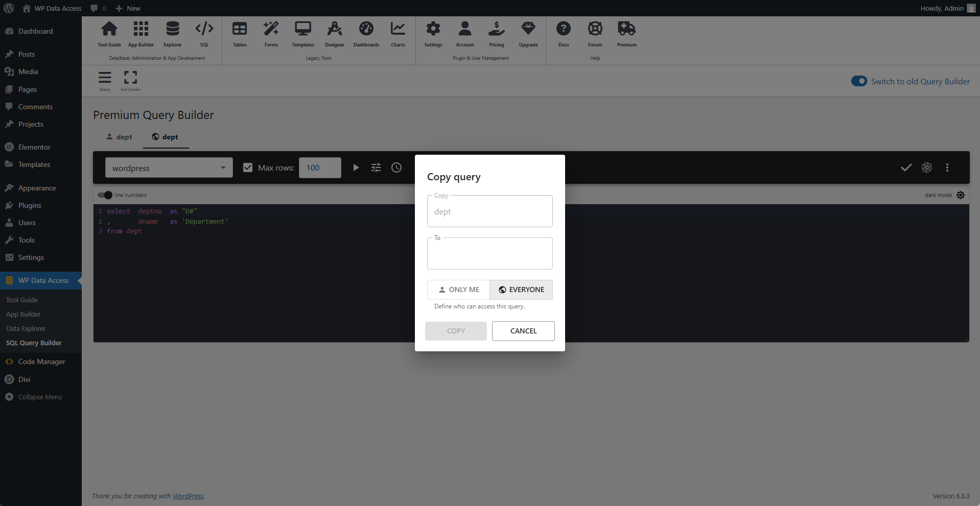Disable the Max rows checkbox
The width and height of the screenshot is (980, 506).
coord(248,167)
